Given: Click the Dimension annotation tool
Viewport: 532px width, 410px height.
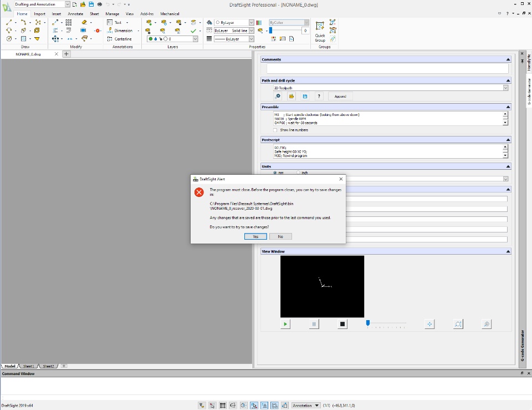Looking at the screenshot, I should pos(120,31).
